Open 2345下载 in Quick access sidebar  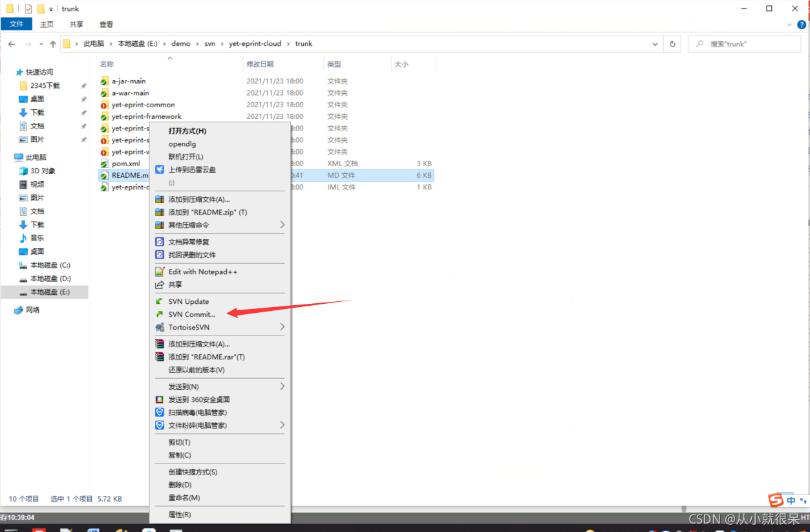[45, 85]
